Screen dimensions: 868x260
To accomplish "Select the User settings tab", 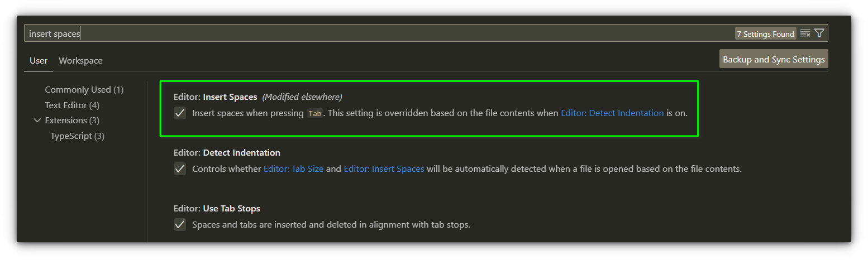I will click(x=39, y=61).
